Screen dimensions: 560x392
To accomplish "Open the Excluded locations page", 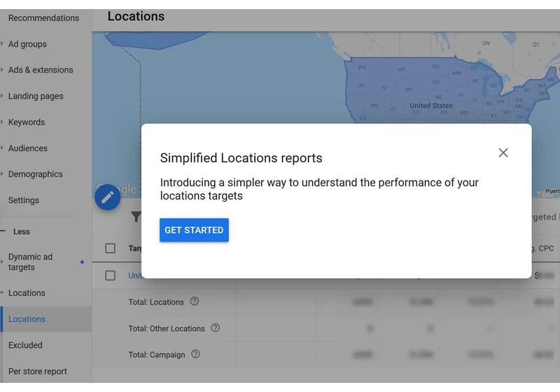I will [25, 345].
